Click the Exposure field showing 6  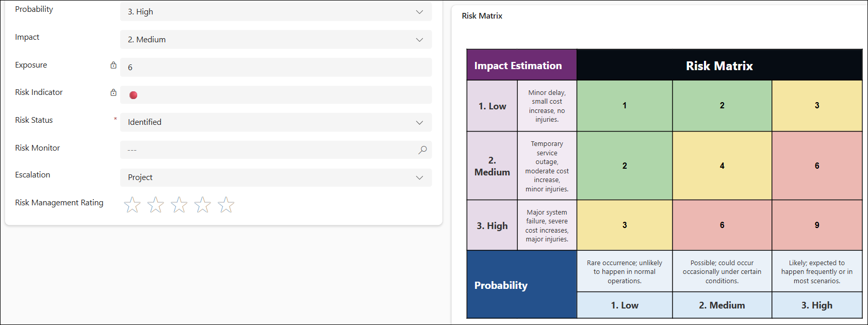click(x=276, y=67)
